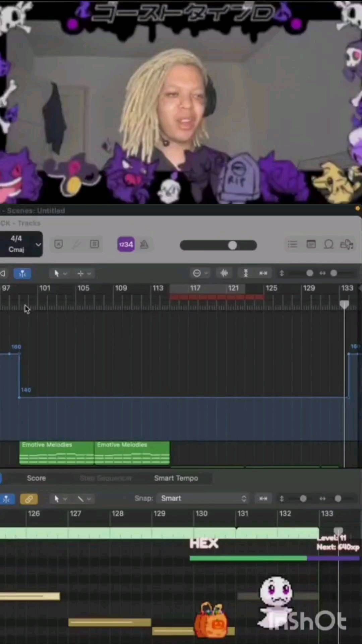Screen dimensions: 362x644
Task: Open the media Browsers icon
Action: pos(347,245)
